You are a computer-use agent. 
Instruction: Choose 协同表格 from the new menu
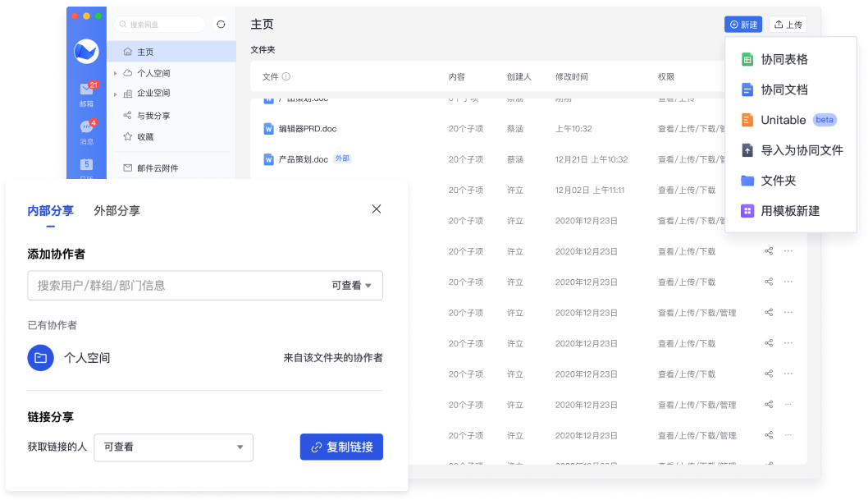(x=783, y=59)
